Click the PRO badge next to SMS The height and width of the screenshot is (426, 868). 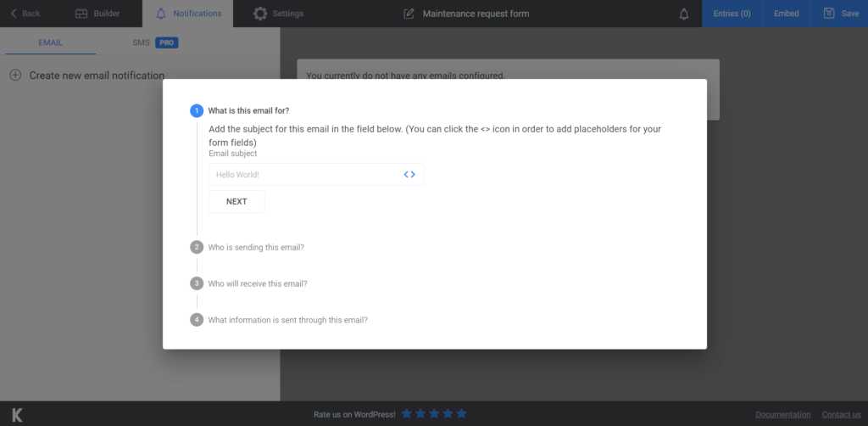coord(167,42)
